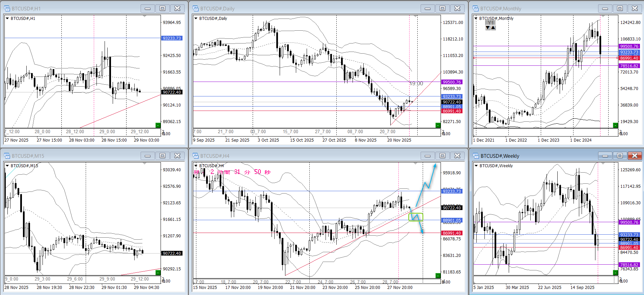644x295 pixels.
Task: Expand the triangle beside BTCUSD#,Daily chart label
Action: 196,19
